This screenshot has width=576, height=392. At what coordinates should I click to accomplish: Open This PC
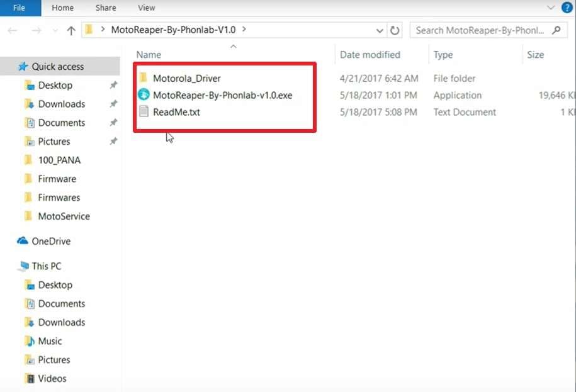(x=44, y=266)
